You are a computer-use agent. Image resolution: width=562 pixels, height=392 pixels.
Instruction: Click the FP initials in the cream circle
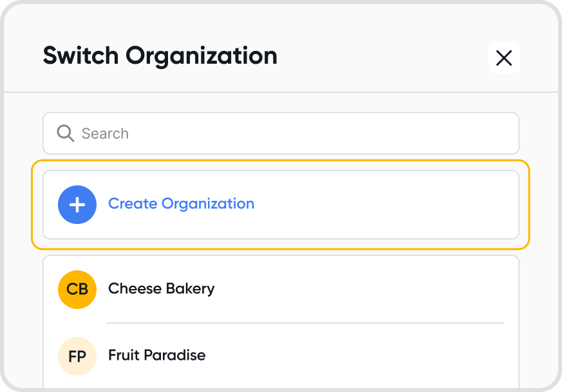pos(77,356)
